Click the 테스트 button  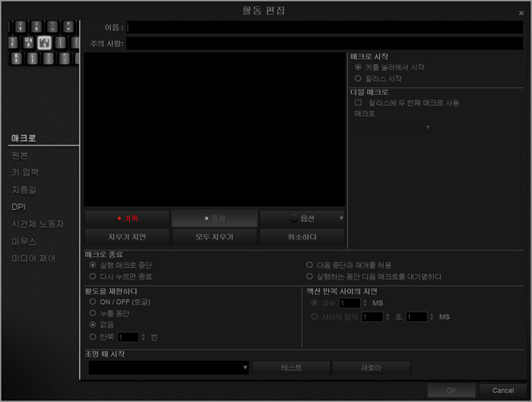pos(291,368)
